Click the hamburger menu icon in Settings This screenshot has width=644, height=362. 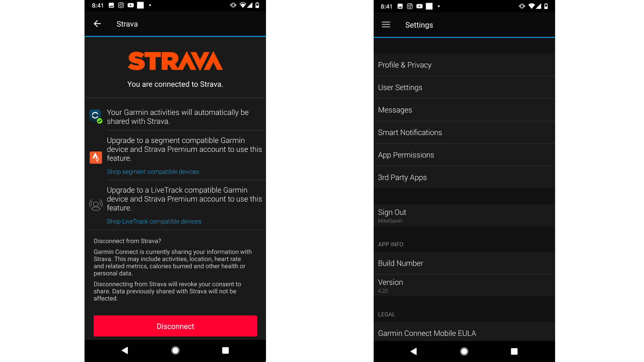point(385,25)
